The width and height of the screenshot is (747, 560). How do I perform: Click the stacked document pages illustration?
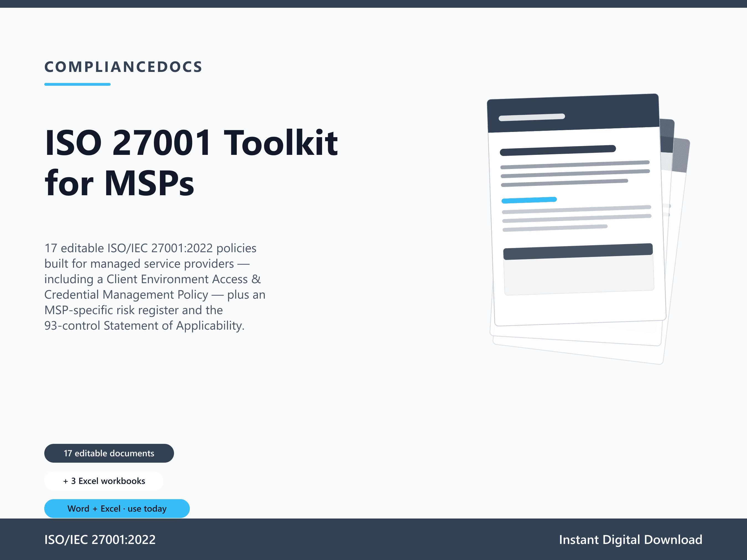click(588, 229)
